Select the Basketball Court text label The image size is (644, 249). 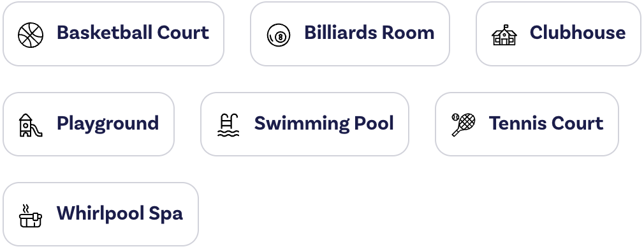tap(133, 33)
